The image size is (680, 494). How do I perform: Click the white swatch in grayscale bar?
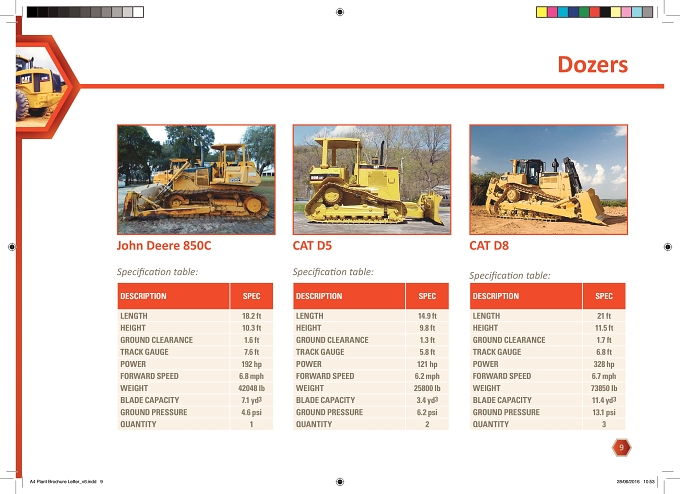138,12
